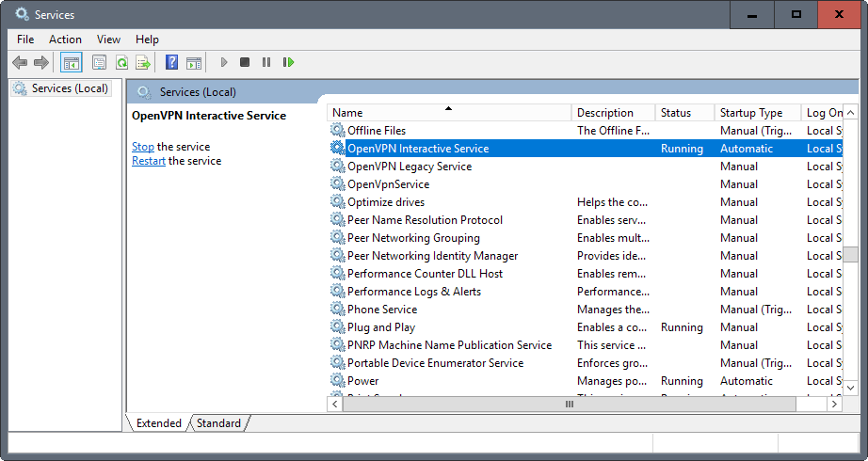Toggle Show/Hide Action Pane toolbar icon
This screenshot has width=868, height=461.
[x=194, y=62]
